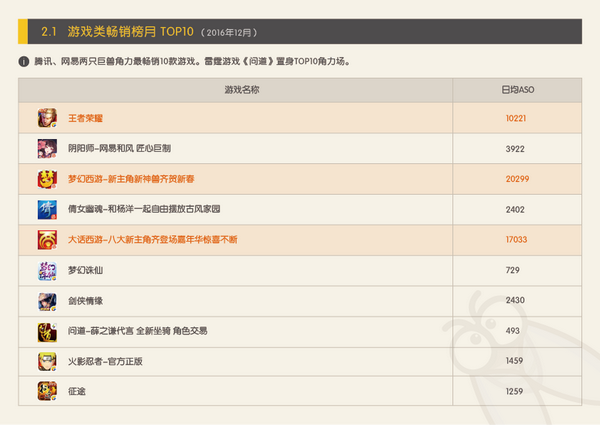Click the info icon before the summary sentence

tap(24, 61)
